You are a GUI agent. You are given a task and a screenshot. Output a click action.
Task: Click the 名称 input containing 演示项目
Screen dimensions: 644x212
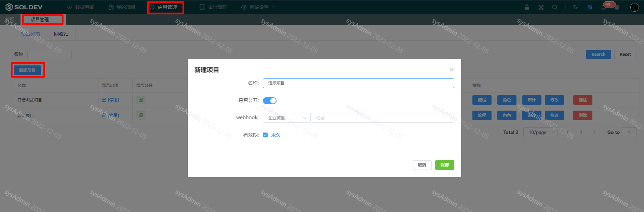point(358,83)
